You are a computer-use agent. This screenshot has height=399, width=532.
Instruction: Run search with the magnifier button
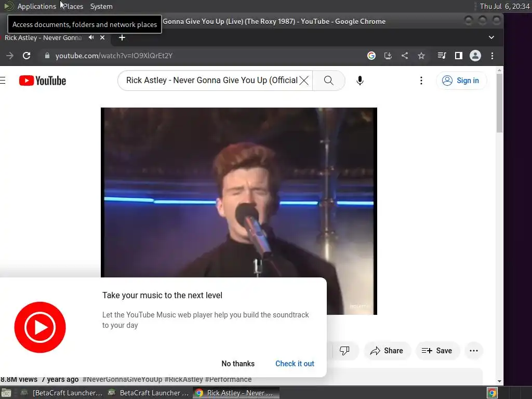pos(328,81)
